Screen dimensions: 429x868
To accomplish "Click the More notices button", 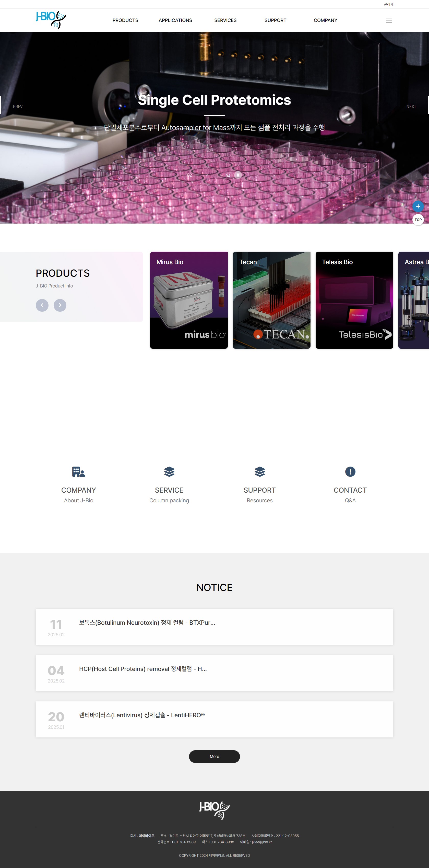I will 214,757.
